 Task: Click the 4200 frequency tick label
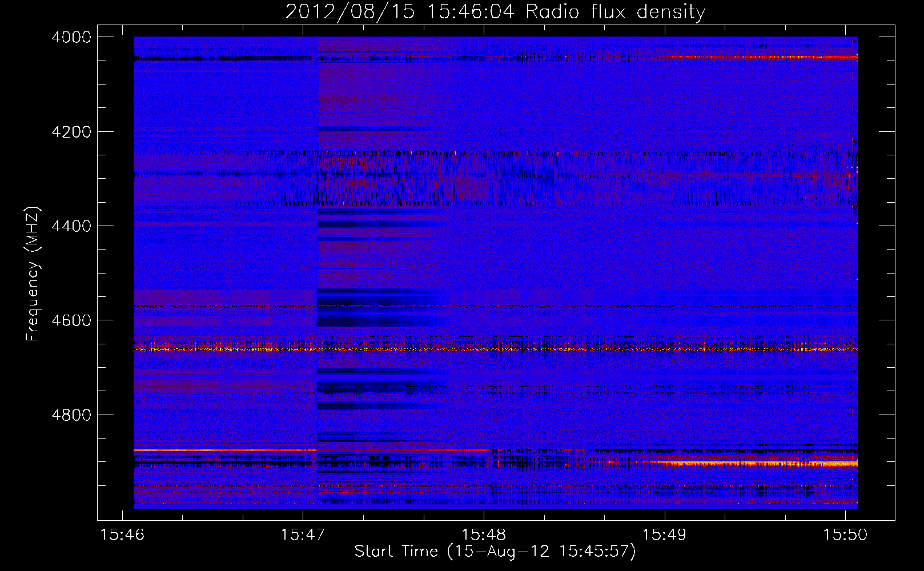pos(71,132)
